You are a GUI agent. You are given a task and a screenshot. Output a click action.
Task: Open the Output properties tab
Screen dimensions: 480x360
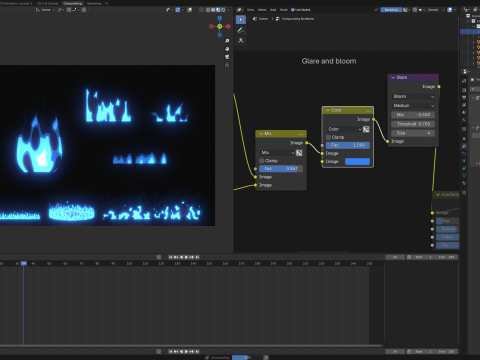pos(464,97)
